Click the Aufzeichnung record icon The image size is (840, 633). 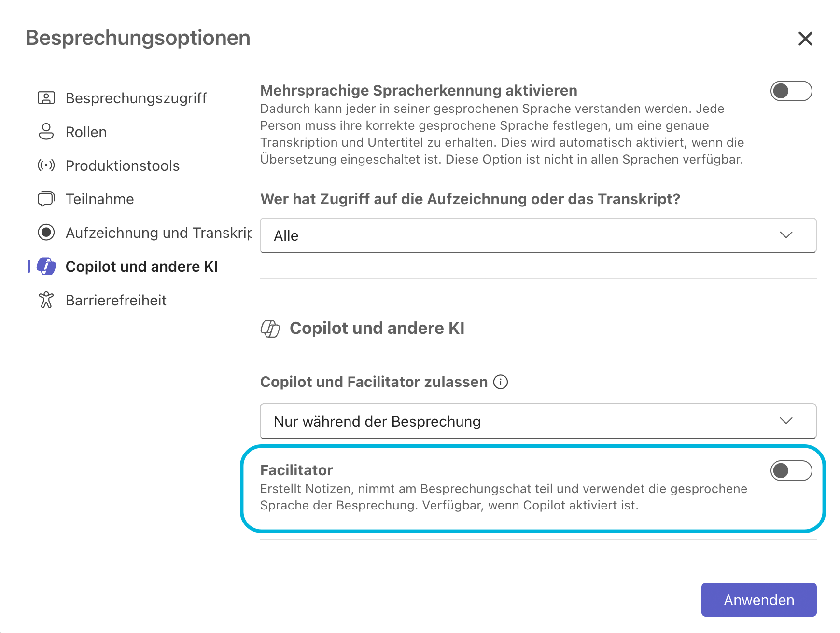pos(46,233)
